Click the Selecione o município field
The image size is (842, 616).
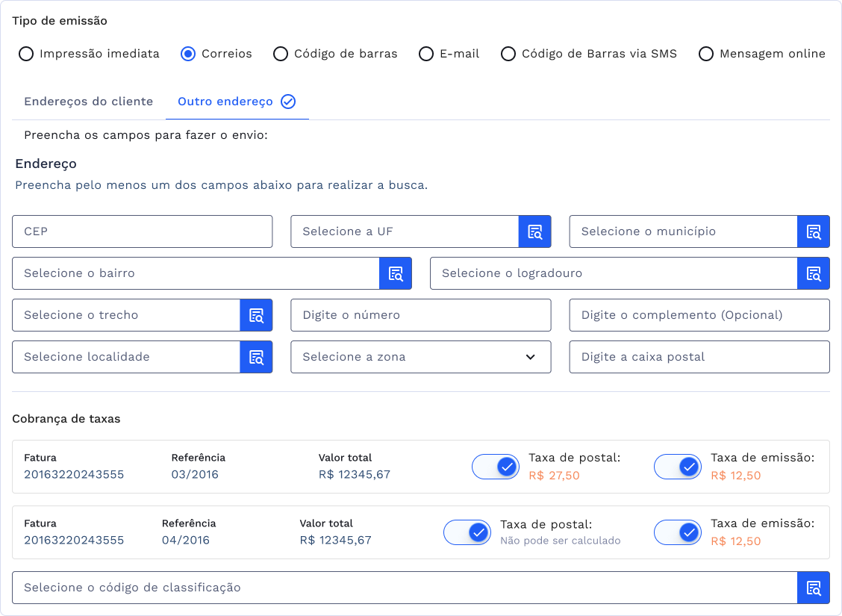682,231
